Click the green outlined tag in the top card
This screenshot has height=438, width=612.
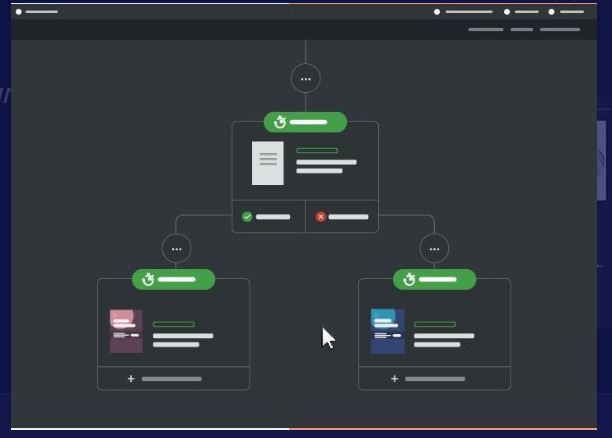click(x=317, y=150)
